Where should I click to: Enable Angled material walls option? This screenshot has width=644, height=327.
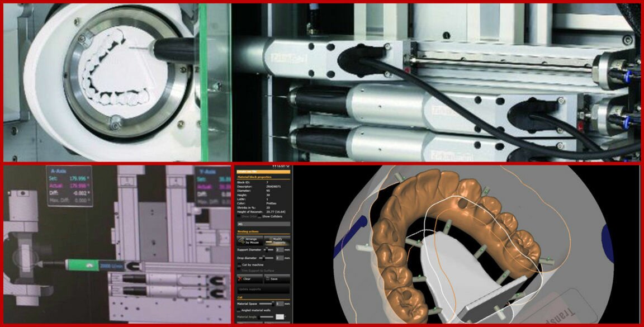coord(240,310)
